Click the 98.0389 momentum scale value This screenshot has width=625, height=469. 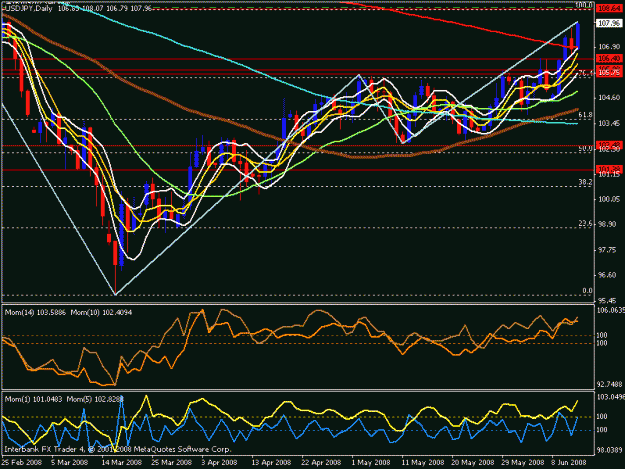(609, 450)
